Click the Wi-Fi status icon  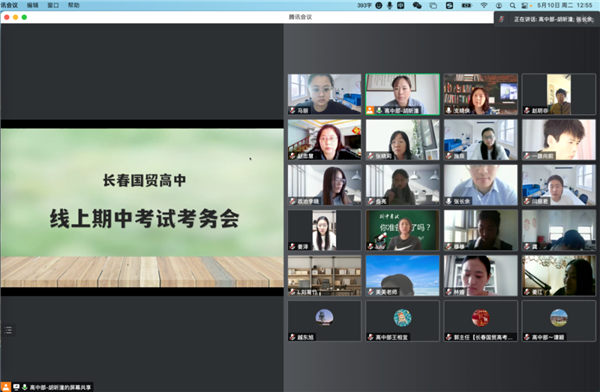click(484, 5)
